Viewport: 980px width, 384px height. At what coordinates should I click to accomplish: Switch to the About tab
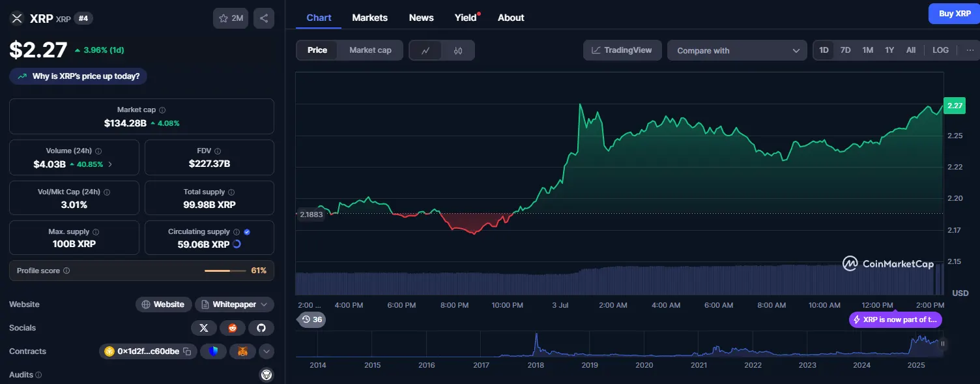point(511,18)
